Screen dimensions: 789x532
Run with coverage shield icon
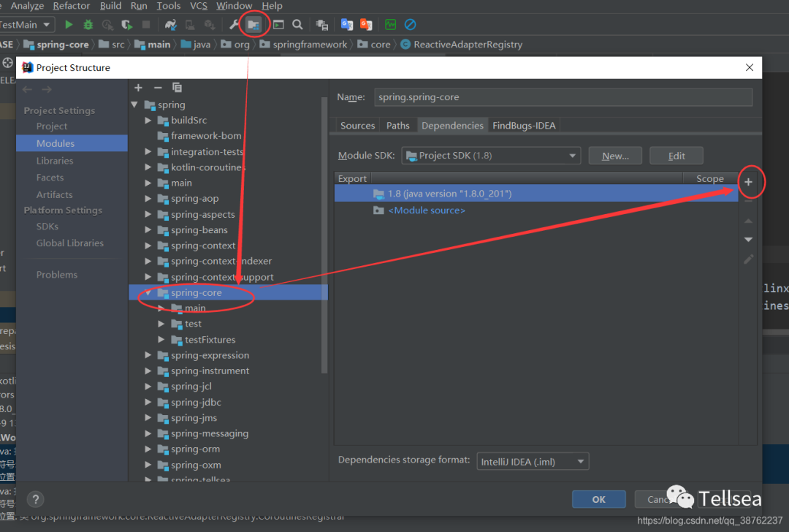click(127, 25)
